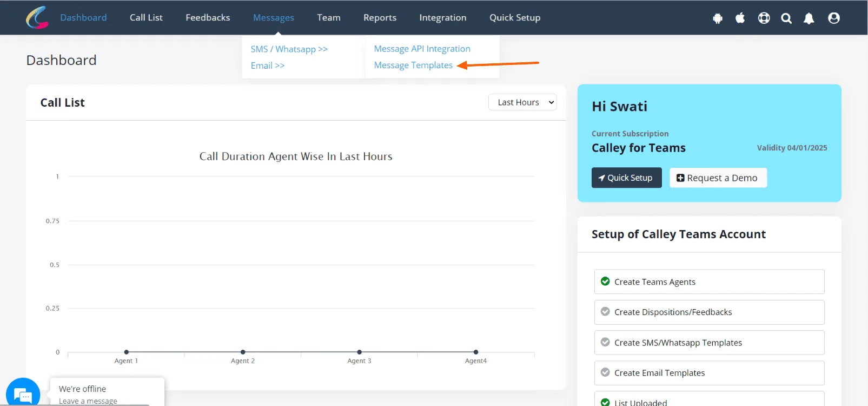Click Leave a message in chat widget
The width and height of the screenshot is (868, 406).
coord(88,401)
